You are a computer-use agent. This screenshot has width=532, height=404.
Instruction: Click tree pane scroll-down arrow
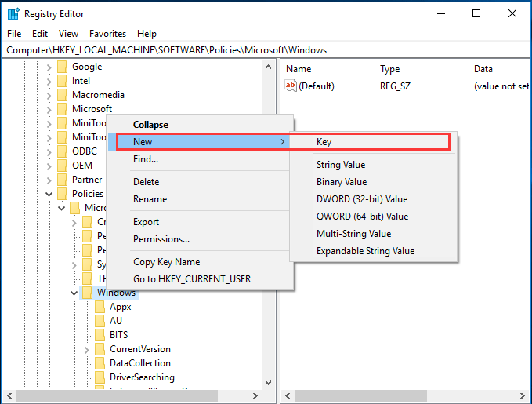pyautogui.click(x=269, y=383)
